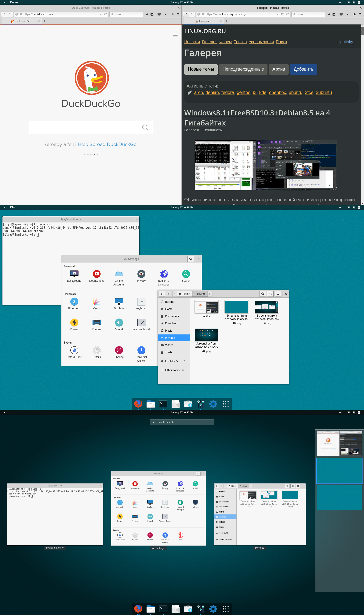The height and width of the screenshot is (615, 364).
Task: Select fourth pagination dot under DuckDuckGo tagline
Action: pyautogui.click(x=94, y=155)
